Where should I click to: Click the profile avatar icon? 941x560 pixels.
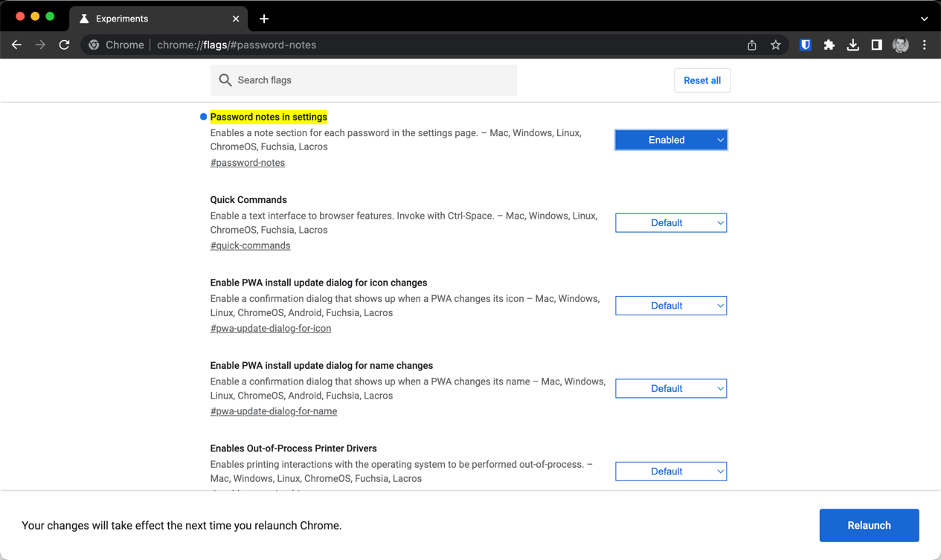[900, 45]
